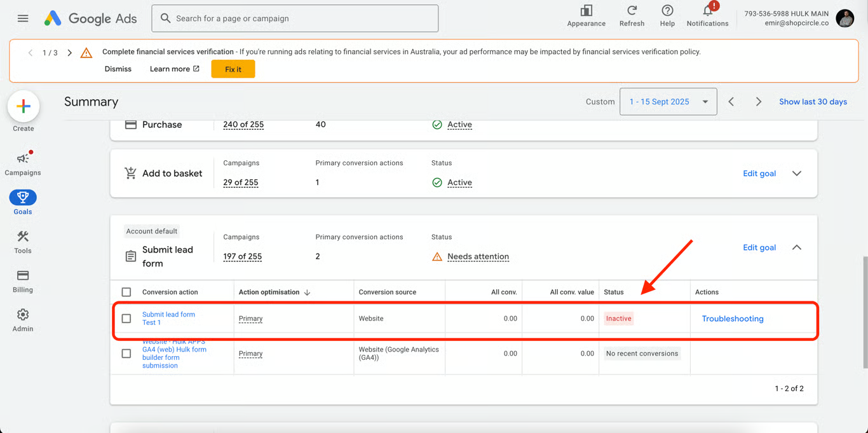868x433 pixels.
Task: Click the Conversion action column header
Action: click(x=170, y=292)
